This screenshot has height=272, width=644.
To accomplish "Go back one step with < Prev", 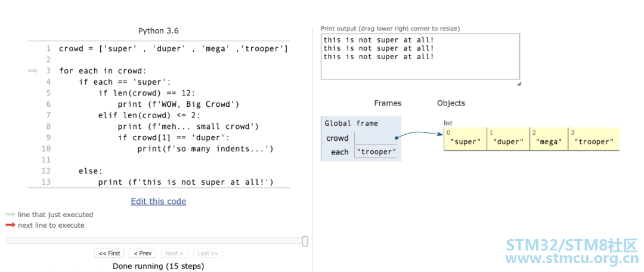I will pos(143,253).
